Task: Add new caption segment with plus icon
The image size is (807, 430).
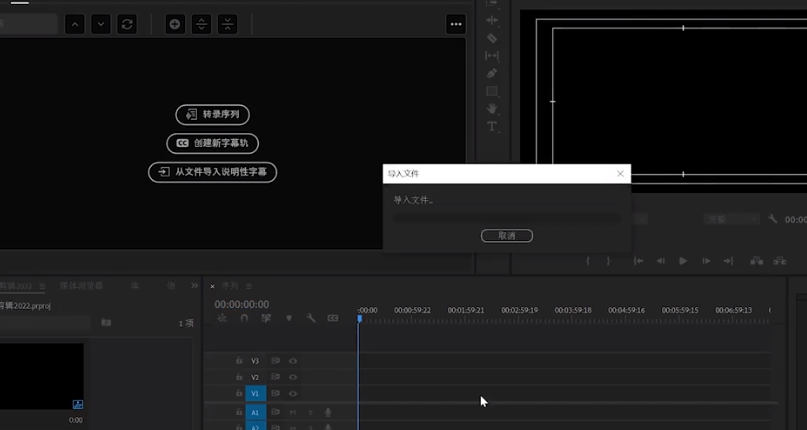Action: coord(175,24)
